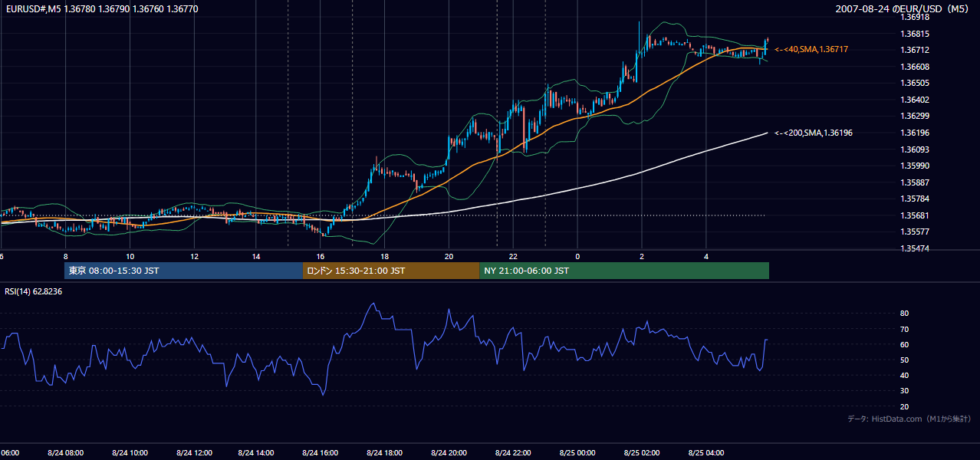This screenshot has width=980, height=460.
Task: Click the 2007-08-24 のEUR/USD (M5) title
Action: click(x=903, y=8)
